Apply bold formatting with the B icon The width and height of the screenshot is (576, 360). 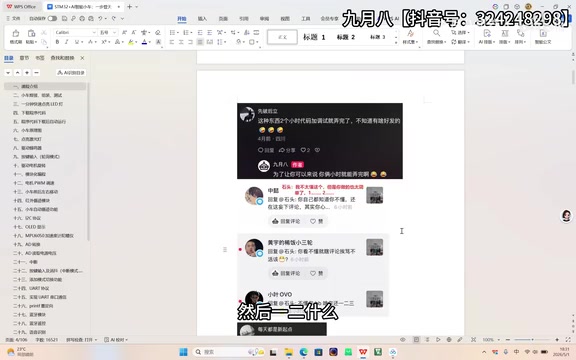click(x=57, y=42)
